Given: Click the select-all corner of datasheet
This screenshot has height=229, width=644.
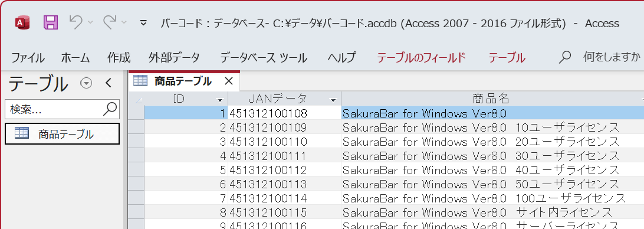Looking at the screenshot, I should point(136,99).
